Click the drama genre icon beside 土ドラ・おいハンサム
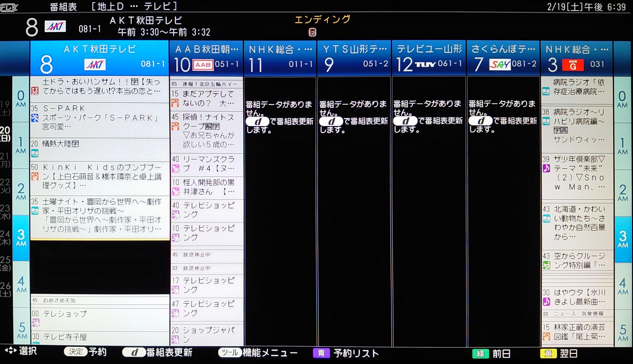Viewport: 633px width, 364px height. 35,91
